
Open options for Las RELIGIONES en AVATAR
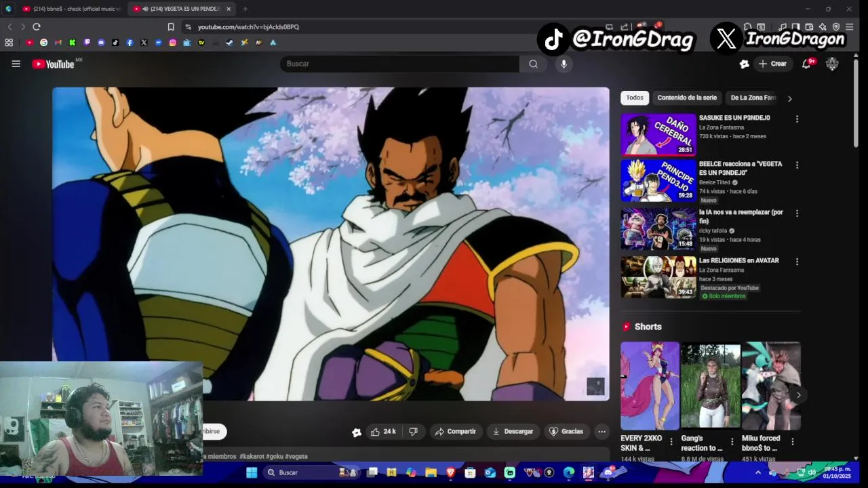pos(797,261)
